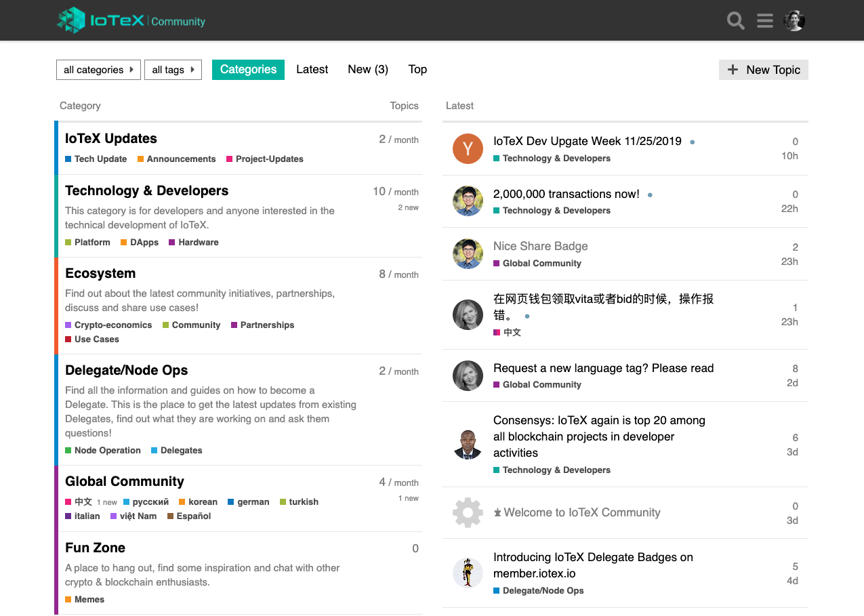Open Use Cases subcategory
The width and height of the screenshot is (864, 616).
pos(92,339)
